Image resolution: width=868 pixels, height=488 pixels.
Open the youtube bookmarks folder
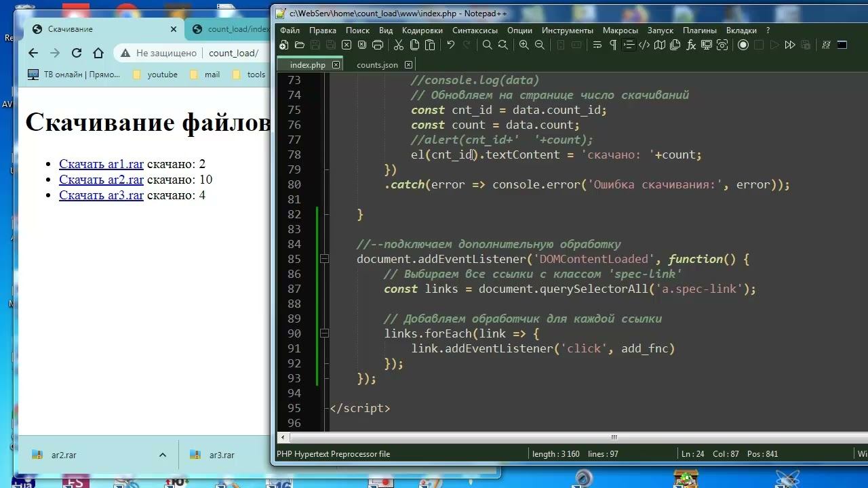(155, 75)
